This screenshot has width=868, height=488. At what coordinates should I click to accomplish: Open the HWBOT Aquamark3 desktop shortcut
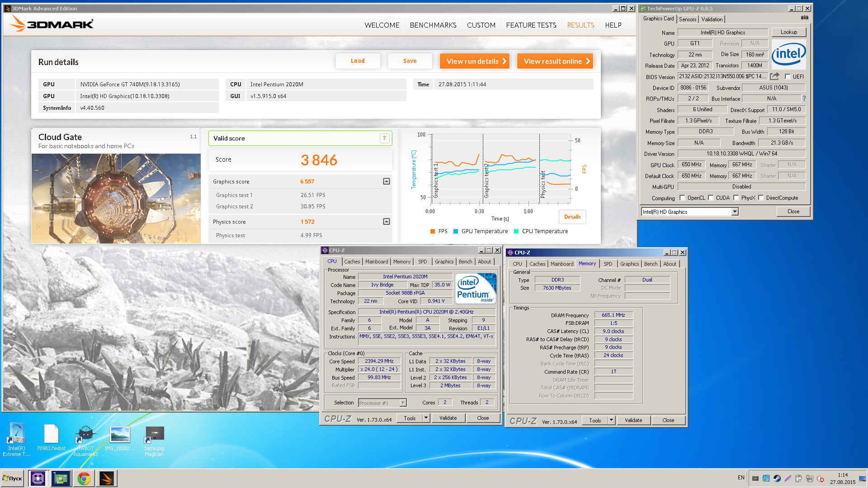click(85, 441)
